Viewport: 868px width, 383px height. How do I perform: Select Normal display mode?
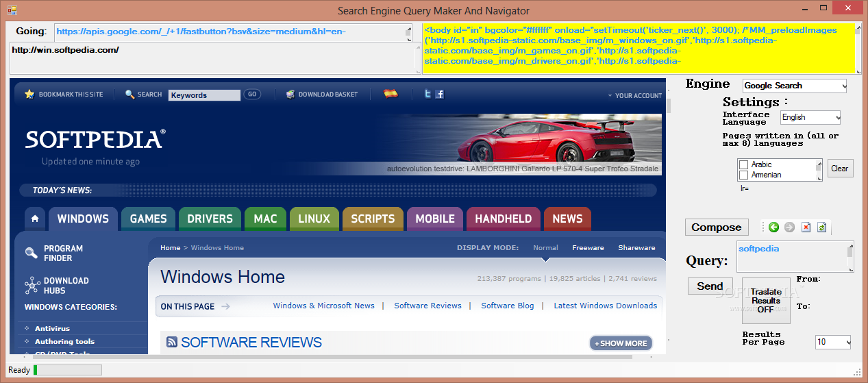(x=546, y=248)
